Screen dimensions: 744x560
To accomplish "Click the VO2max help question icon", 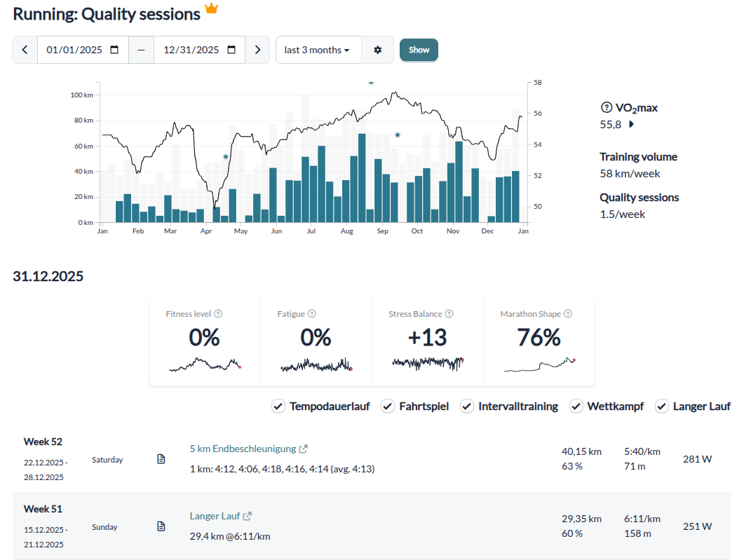I will 607,107.
